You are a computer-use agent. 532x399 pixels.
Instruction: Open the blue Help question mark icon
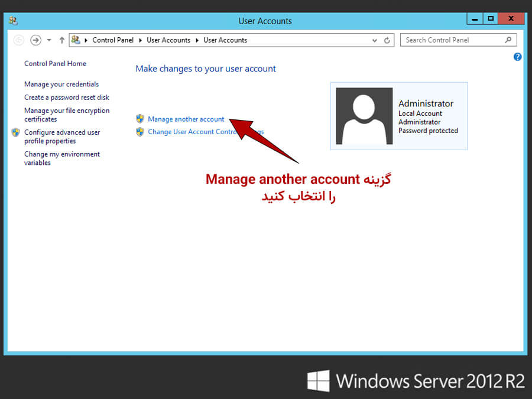tap(517, 57)
